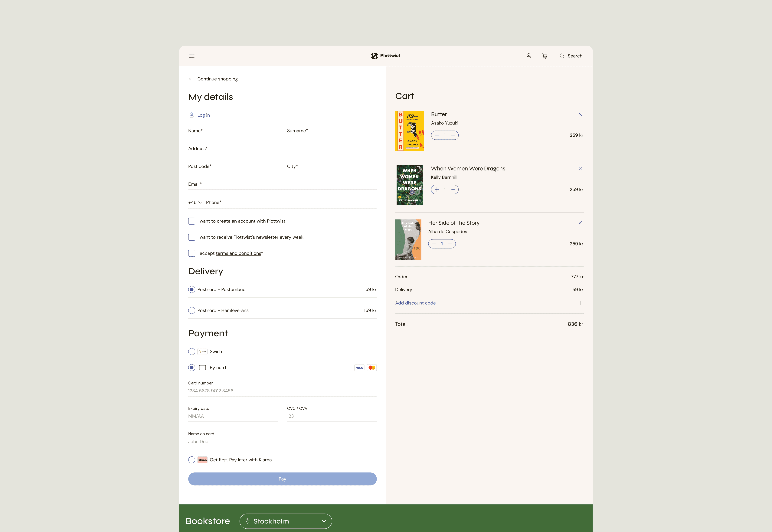Open the shopping cart icon
Screen dimensions: 772x532
(x=545, y=56)
